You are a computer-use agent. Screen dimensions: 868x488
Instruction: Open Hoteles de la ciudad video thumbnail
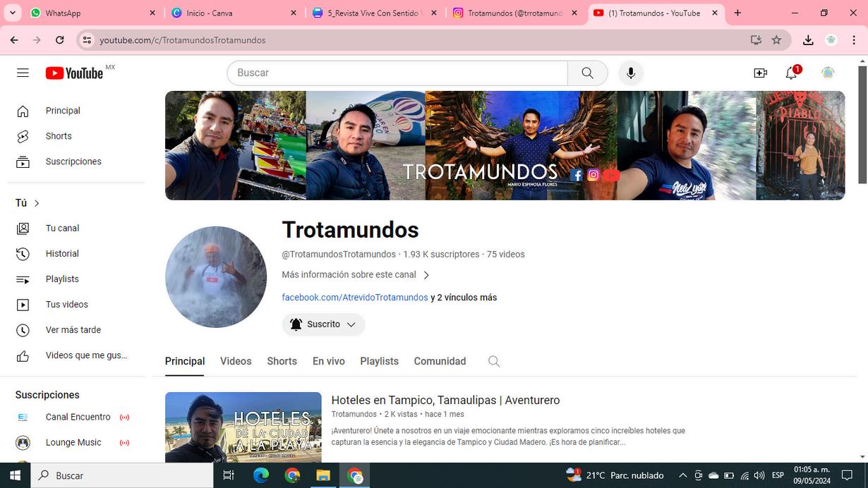tap(243, 427)
